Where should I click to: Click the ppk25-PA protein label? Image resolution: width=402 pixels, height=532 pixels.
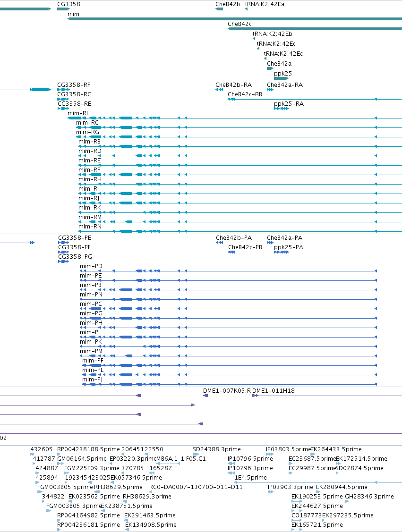click(x=289, y=247)
